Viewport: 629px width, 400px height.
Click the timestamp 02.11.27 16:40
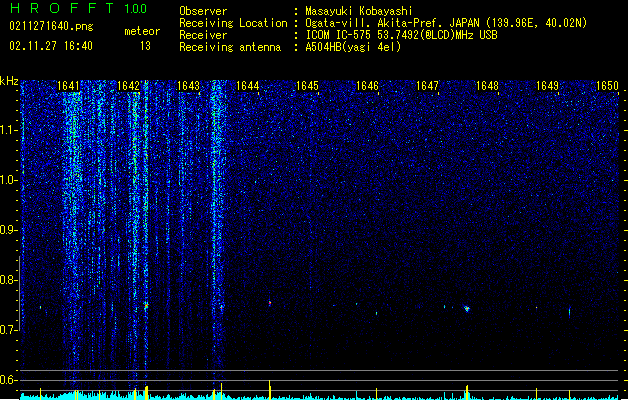click(51, 46)
